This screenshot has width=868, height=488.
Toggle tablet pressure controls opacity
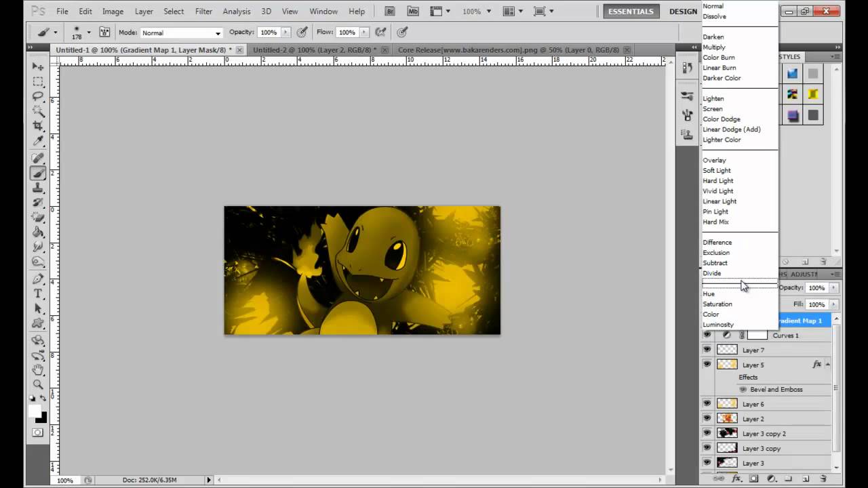(x=302, y=32)
